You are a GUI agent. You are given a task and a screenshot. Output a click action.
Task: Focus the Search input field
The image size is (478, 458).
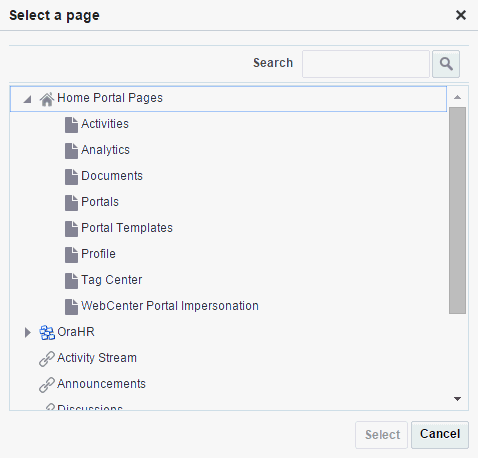click(x=366, y=64)
